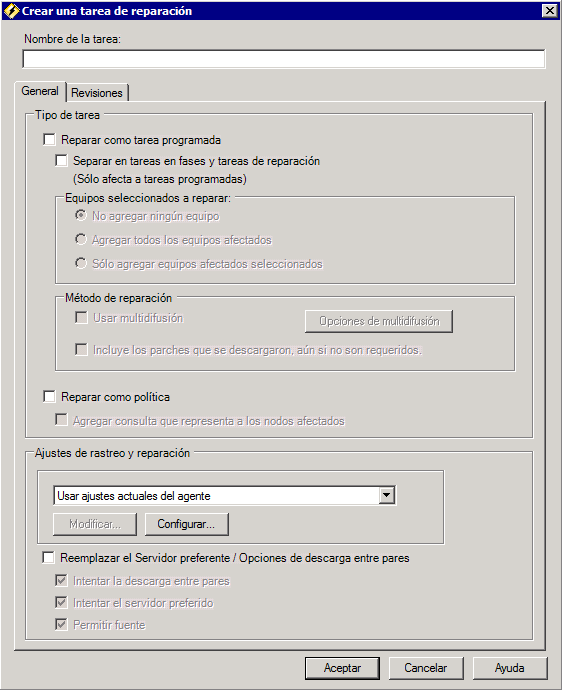Switch to the Revisiones tab
This screenshot has height=690, width=562.
97,93
